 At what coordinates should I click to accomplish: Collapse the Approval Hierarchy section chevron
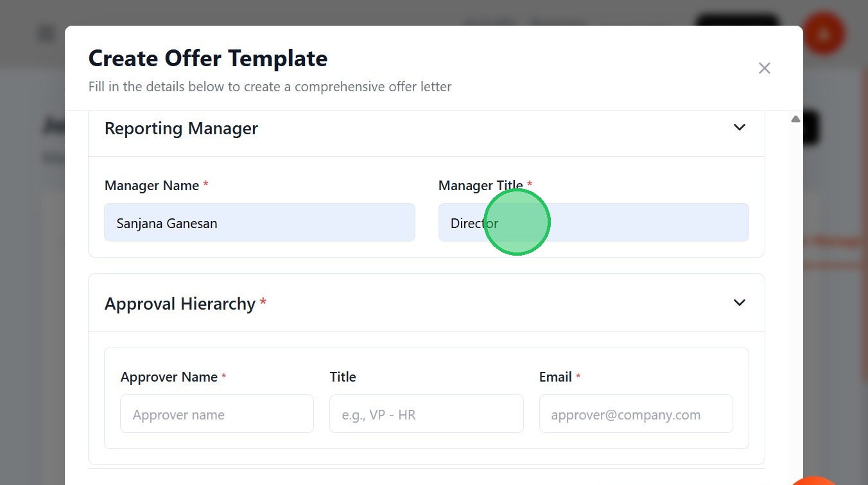(739, 303)
